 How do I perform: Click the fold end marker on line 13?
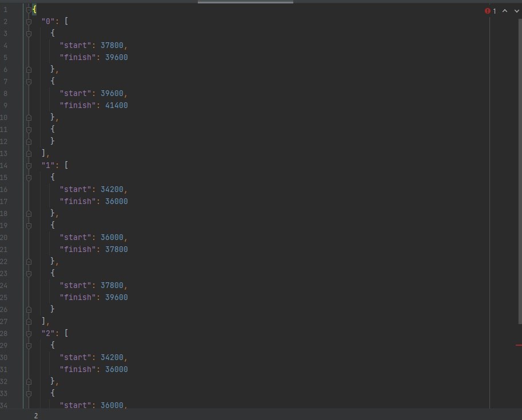(x=29, y=154)
